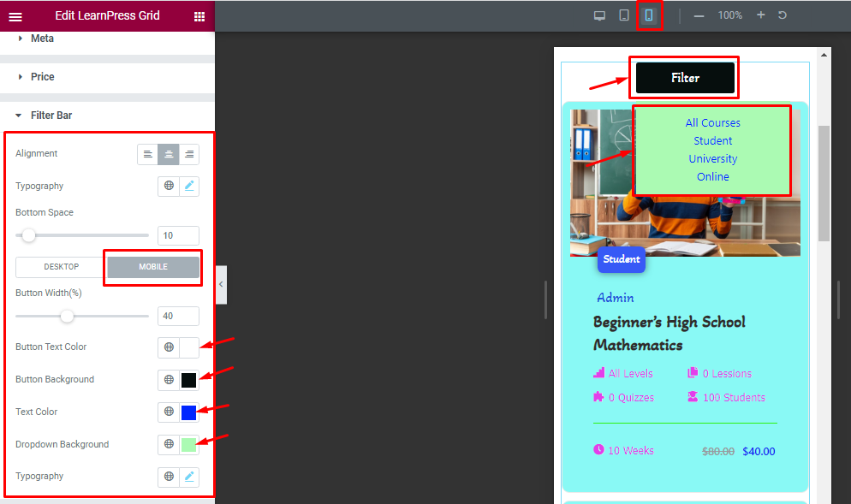Open global fonts for lower Typography

coord(169,477)
